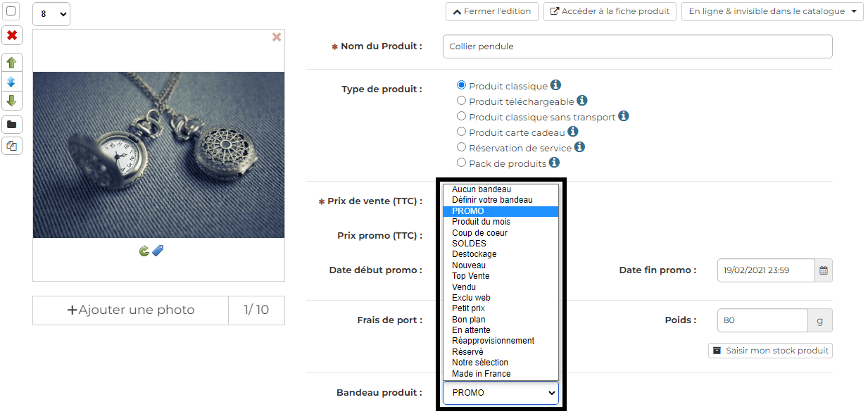Move product down with green down arrow
This screenshot has width=868, height=414.
click(x=12, y=101)
